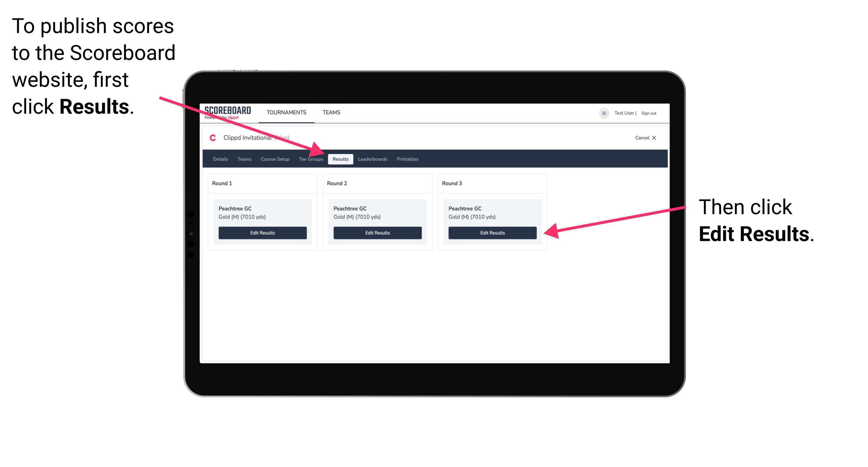
Task: Select the Leaderboards tab
Action: (x=373, y=159)
